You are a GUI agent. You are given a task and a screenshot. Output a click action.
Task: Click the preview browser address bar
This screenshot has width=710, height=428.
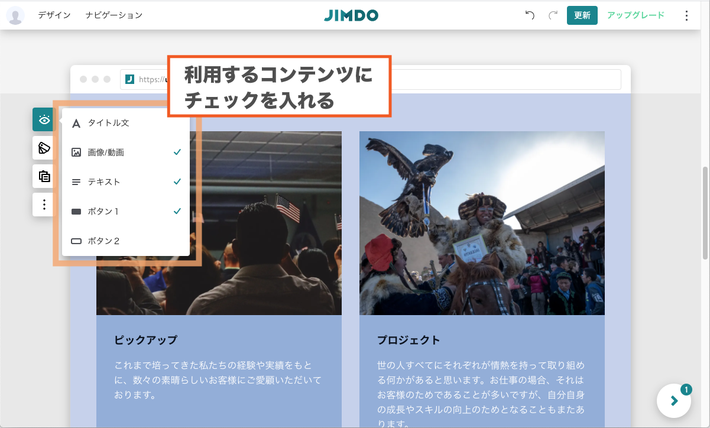pos(370,79)
